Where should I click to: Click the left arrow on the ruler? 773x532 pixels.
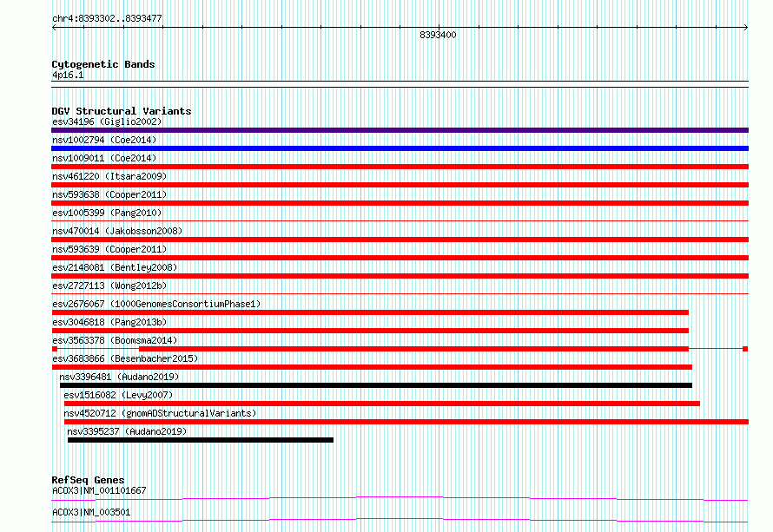54,28
